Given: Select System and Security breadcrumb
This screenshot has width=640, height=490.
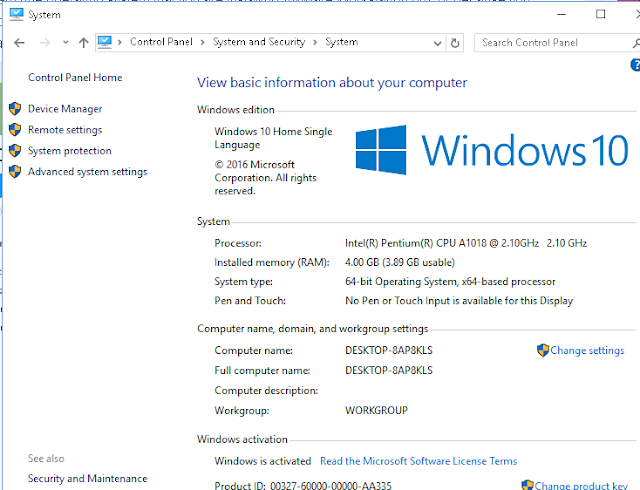Looking at the screenshot, I should click(259, 42).
